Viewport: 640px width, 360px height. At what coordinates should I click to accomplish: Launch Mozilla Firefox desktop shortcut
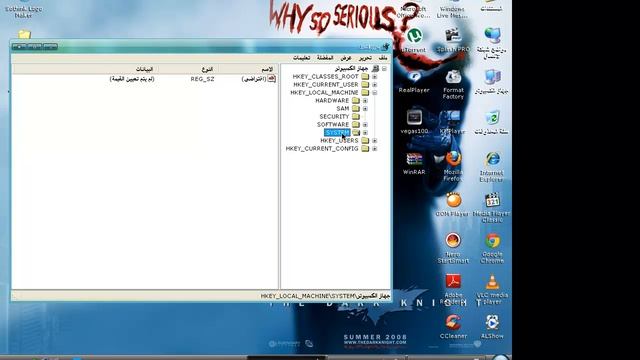point(453,166)
